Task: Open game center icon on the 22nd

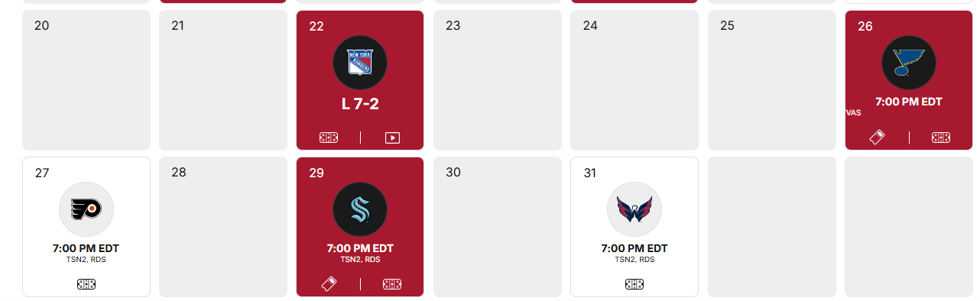Action: pyautogui.click(x=329, y=138)
